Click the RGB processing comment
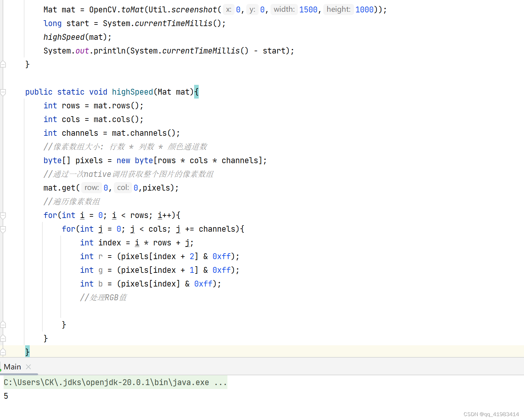The width and height of the screenshot is (524, 420). pos(103,298)
